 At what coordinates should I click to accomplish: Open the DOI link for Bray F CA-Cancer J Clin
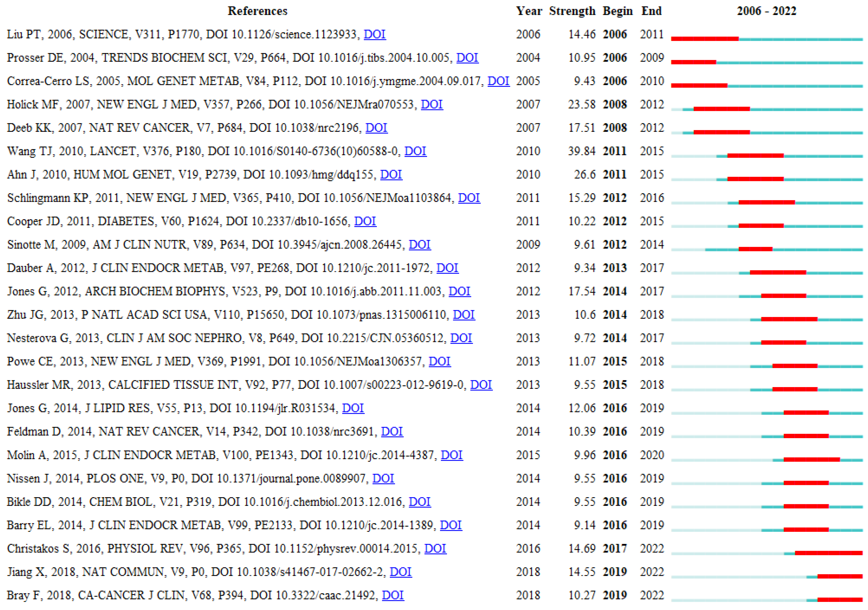pos(393,595)
